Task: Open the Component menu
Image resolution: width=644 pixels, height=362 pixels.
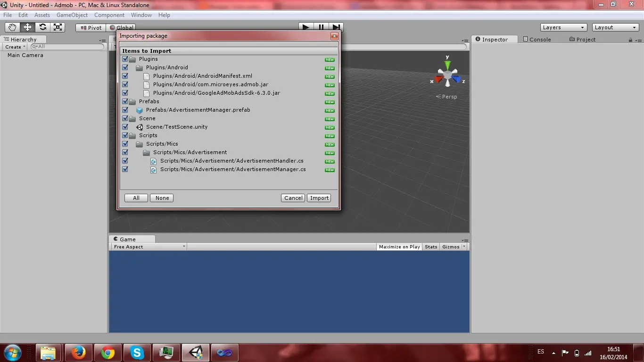Action: click(109, 15)
